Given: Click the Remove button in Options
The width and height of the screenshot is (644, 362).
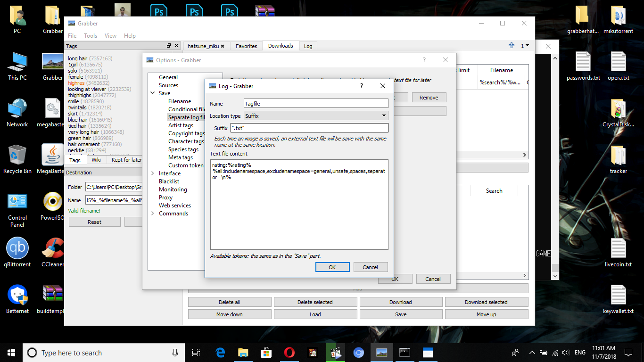Looking at the screenshot, I should click(x=429, y=98).
